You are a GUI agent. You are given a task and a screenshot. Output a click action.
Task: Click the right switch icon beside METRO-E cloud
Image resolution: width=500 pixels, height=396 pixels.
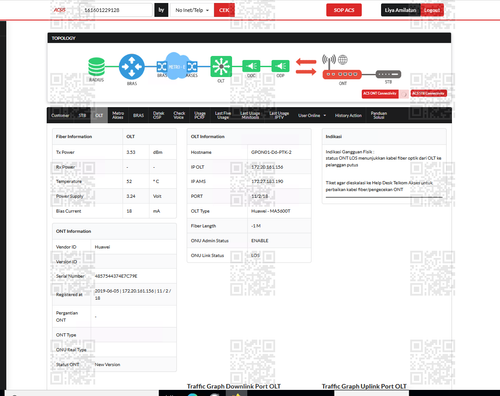pos(192,67)
